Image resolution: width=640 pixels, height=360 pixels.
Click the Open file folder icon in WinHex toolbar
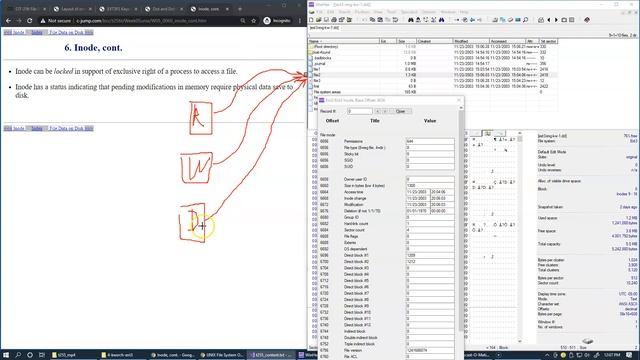point(319,20)
